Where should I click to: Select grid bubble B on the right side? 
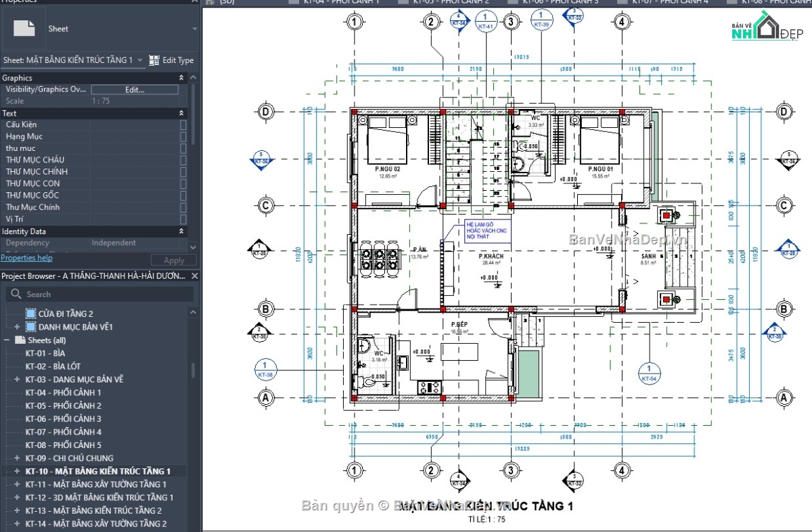pyautogui.click(x=784, y=310)
